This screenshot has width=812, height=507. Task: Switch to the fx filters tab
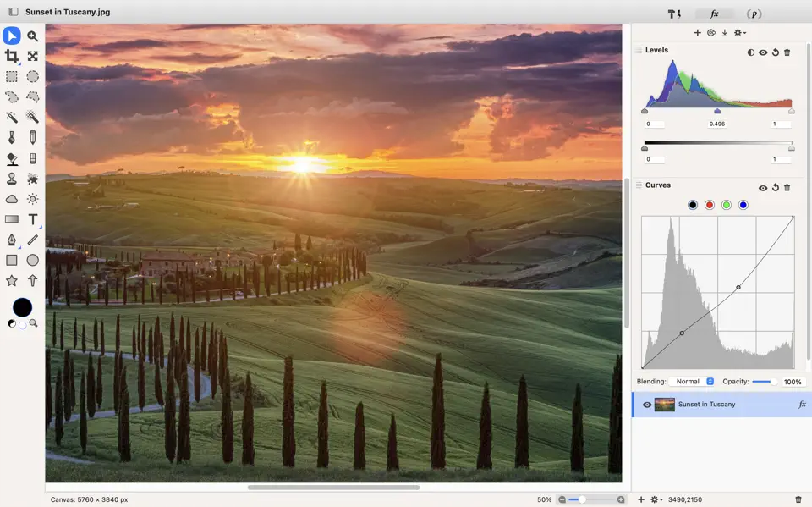[x=714, y=14]
